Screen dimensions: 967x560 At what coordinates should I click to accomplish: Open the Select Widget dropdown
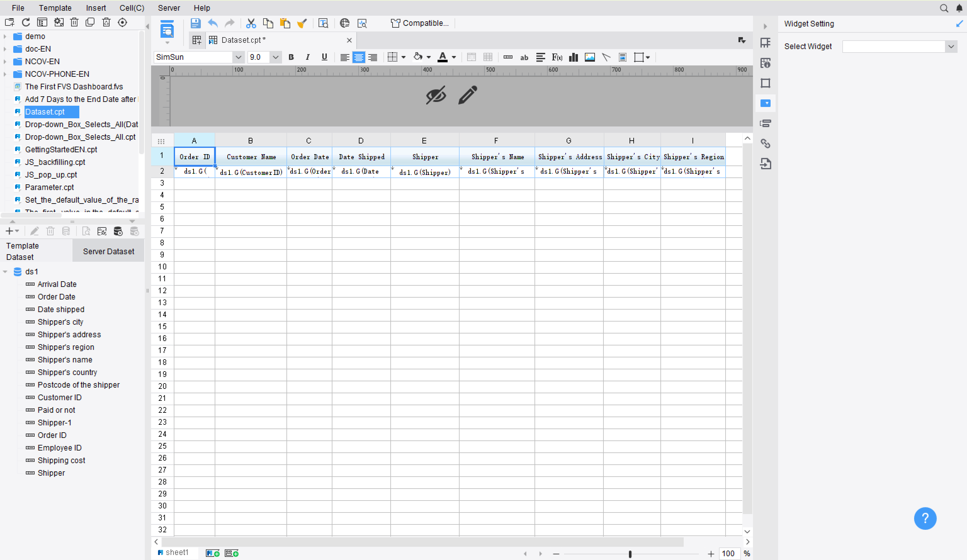click(x=951, y=47)
